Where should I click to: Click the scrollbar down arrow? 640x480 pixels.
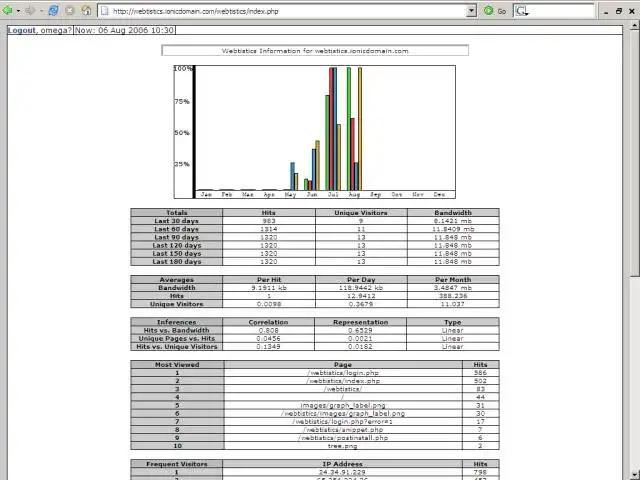coord(634,475)
